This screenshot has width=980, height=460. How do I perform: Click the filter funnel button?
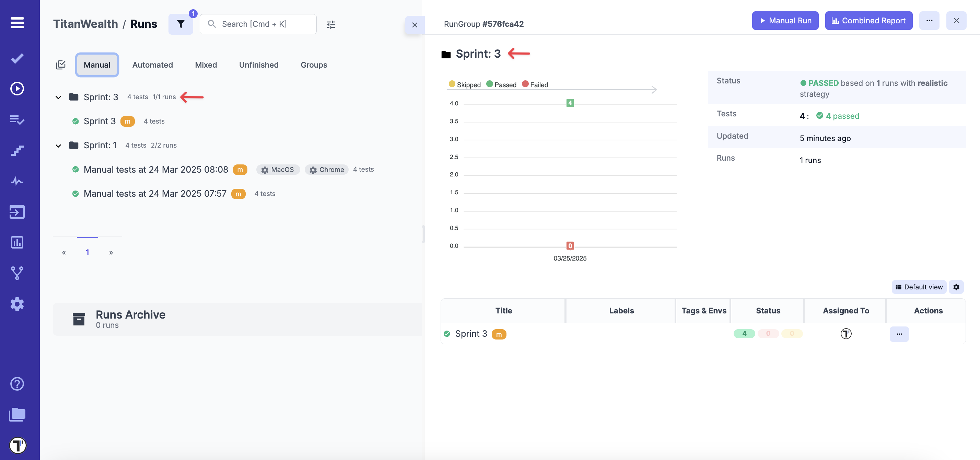click(181, 24)
